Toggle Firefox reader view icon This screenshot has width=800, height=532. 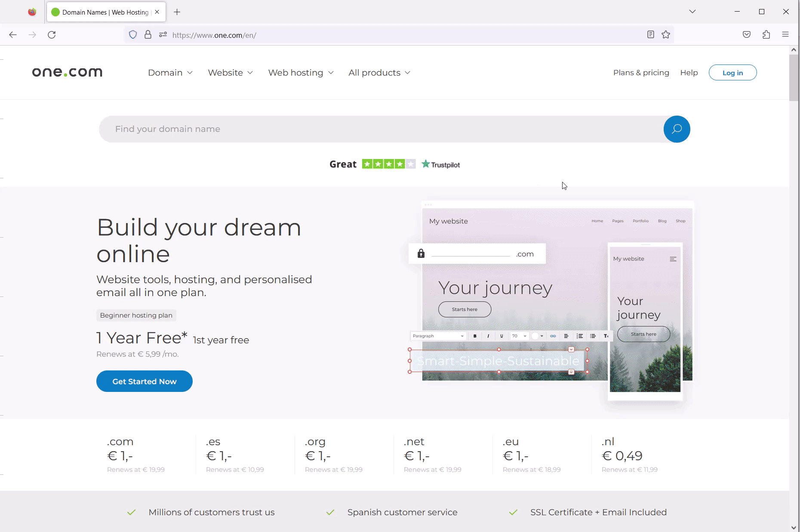650,35
